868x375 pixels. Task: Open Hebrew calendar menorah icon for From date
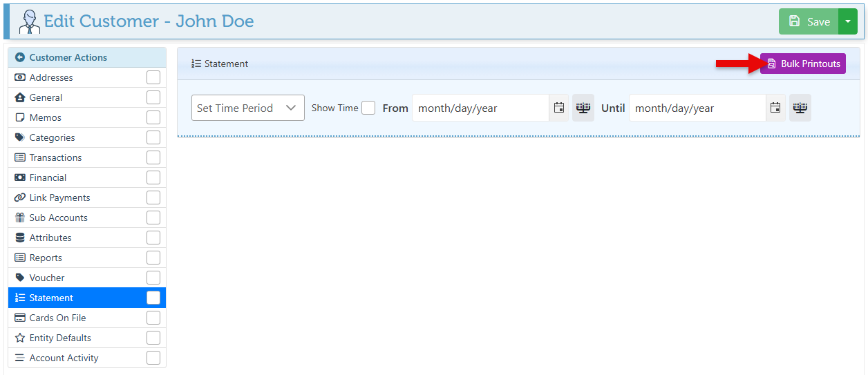pyautogui.click(x=583, y=108)
